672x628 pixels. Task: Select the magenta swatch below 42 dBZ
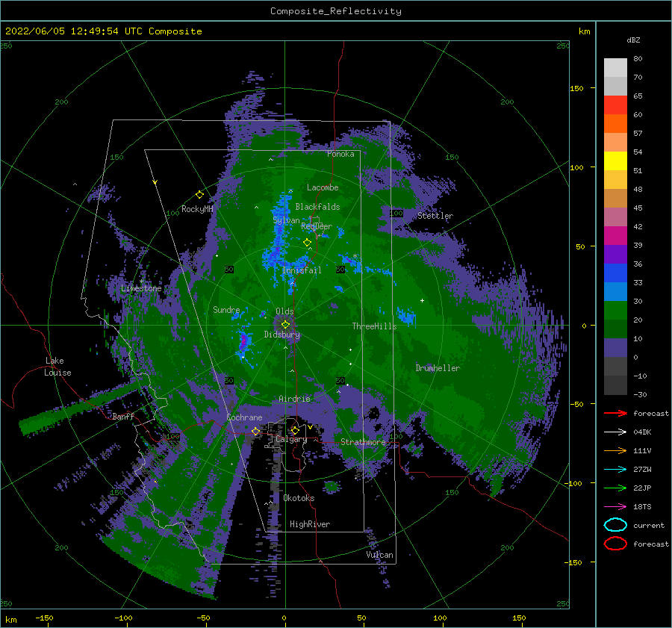point(615,236)
